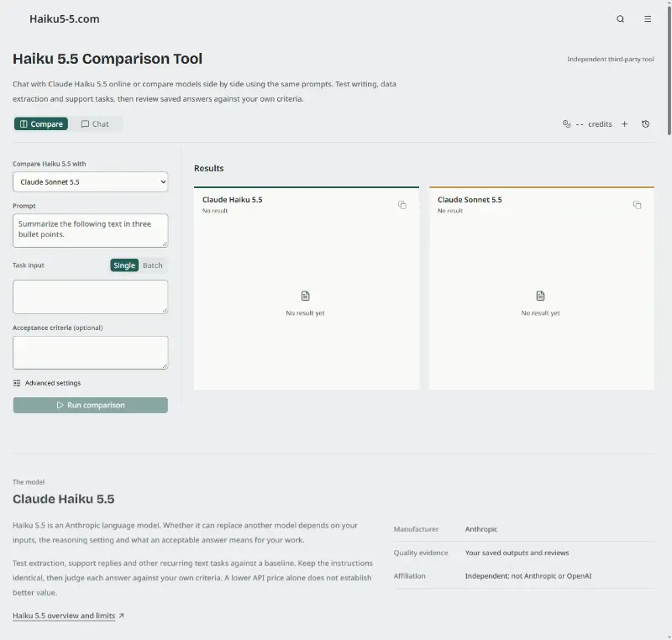Click the 'Results' heading

208,168
